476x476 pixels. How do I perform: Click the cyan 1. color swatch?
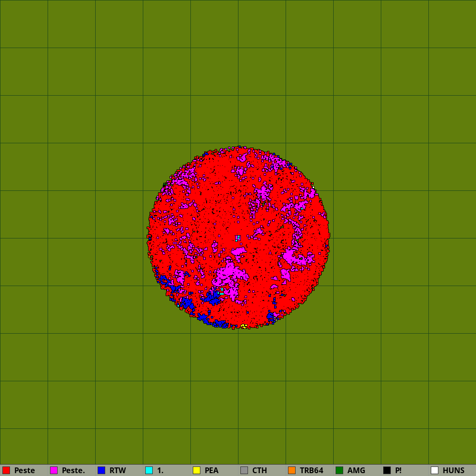point(149,470)
